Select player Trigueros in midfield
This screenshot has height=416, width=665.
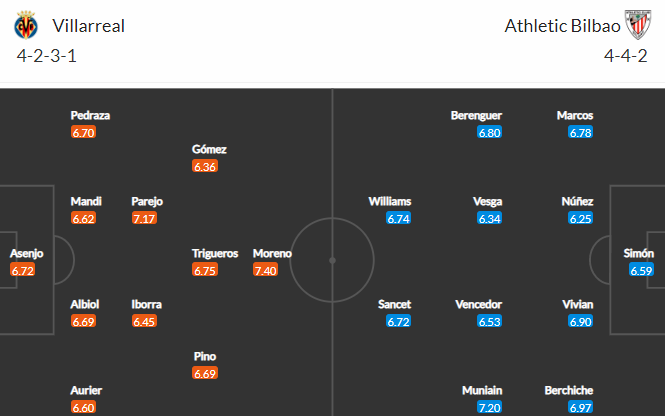tap(215, 253)
